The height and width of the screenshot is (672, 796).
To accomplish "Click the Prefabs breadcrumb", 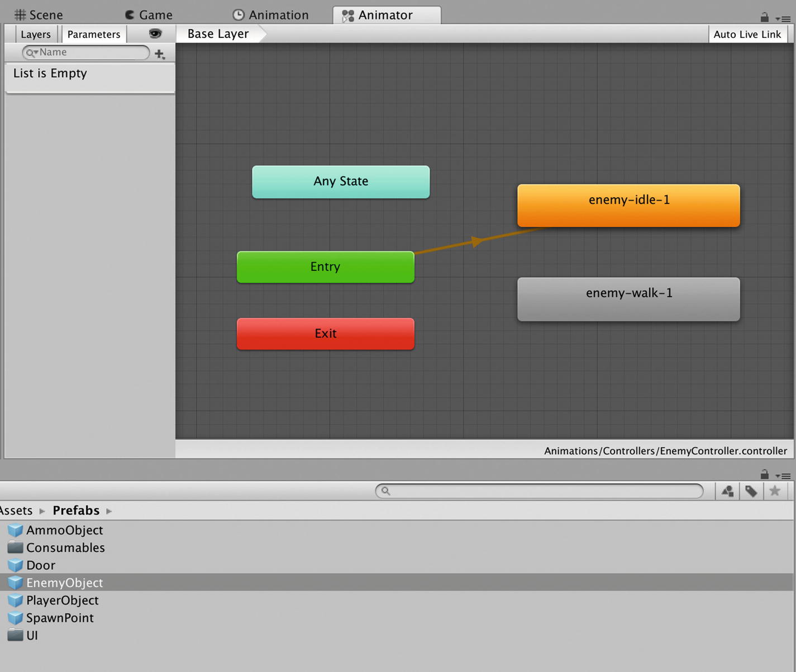I will pos(76,511).
